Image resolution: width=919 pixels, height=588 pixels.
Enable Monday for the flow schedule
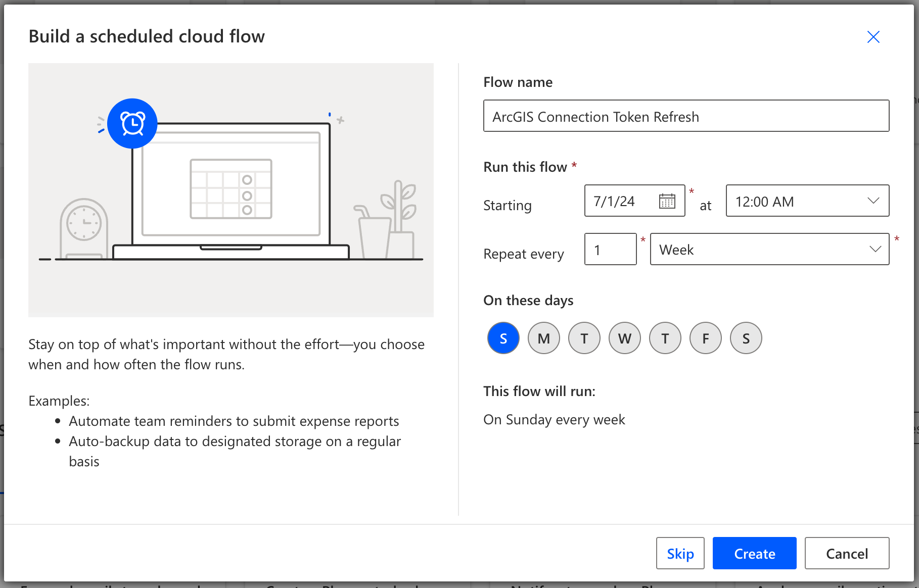pos(543,338)
